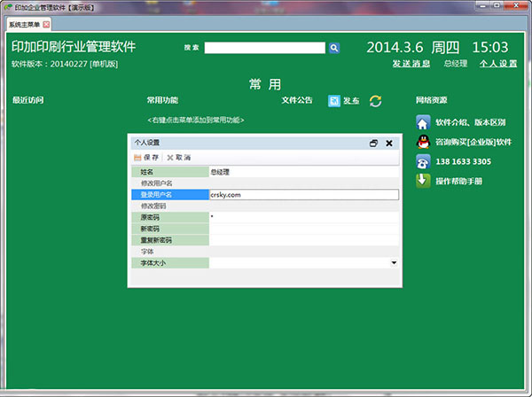
Task: Click the publish announcement icon
Action: click(x=334, y=101)
